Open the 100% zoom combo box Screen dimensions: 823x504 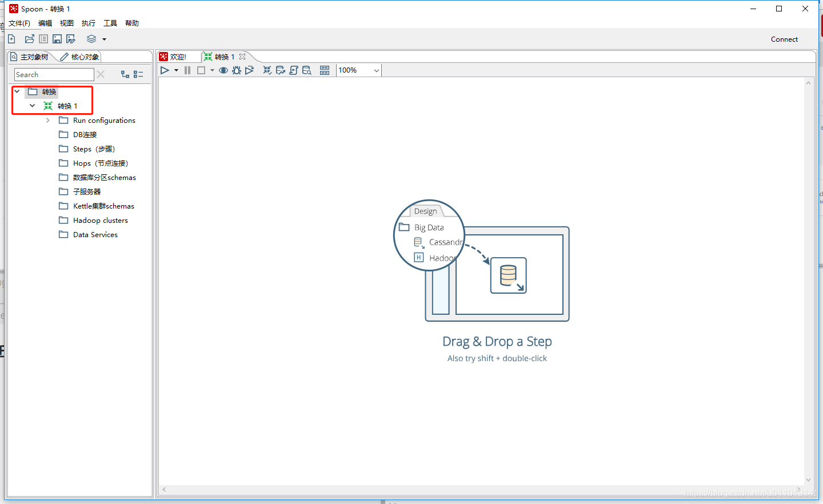pyautogui.click(x=358, y=70)
